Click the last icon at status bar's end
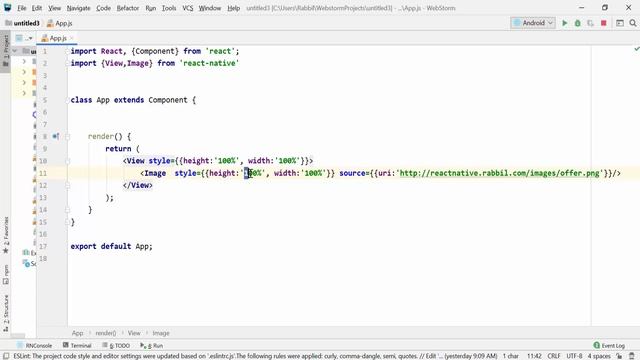640x360 pixels. click(632, 356)
